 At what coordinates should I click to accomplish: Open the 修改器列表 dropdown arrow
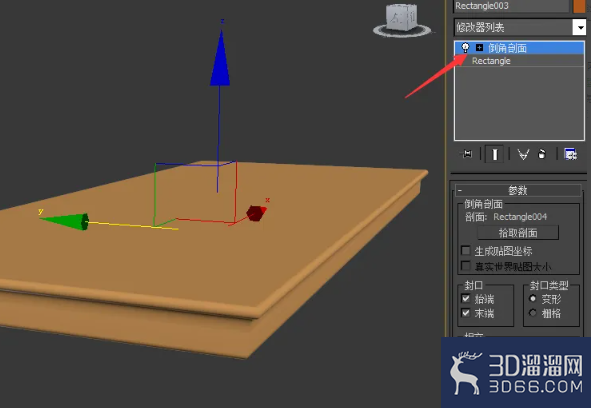coord(579,27)
